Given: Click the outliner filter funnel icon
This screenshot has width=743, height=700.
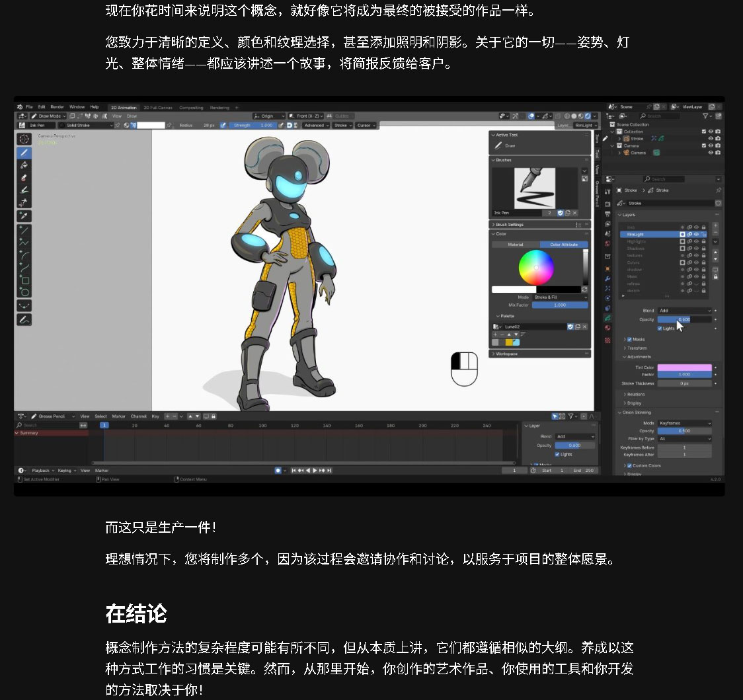Looking at the screenshot, I should [706, 116].
